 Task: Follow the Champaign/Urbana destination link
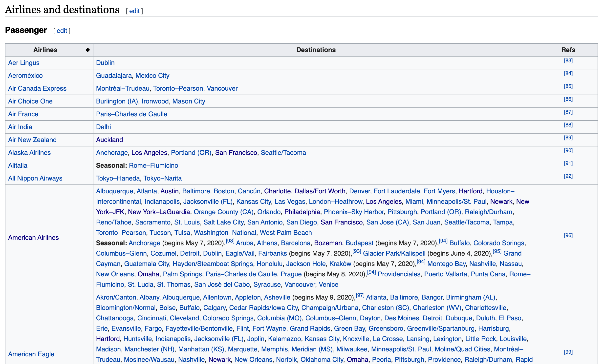(x=330, y=308)
